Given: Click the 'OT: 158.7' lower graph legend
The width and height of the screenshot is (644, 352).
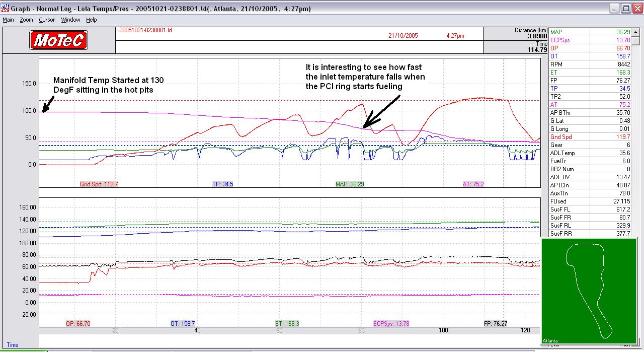Looking at the screenshot, I should 183,324.
